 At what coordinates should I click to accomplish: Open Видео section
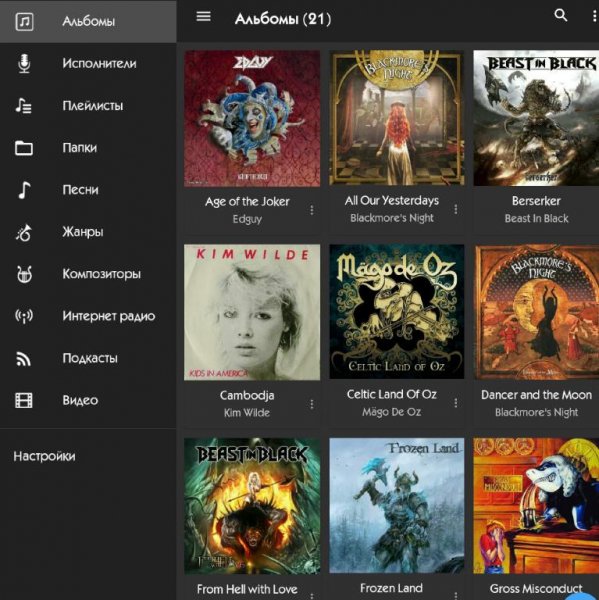(x=88, y=400)
